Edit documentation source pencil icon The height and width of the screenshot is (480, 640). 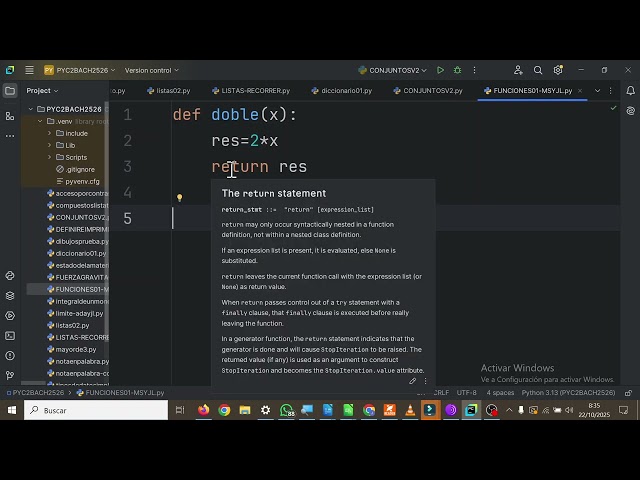tap(413, 381)
